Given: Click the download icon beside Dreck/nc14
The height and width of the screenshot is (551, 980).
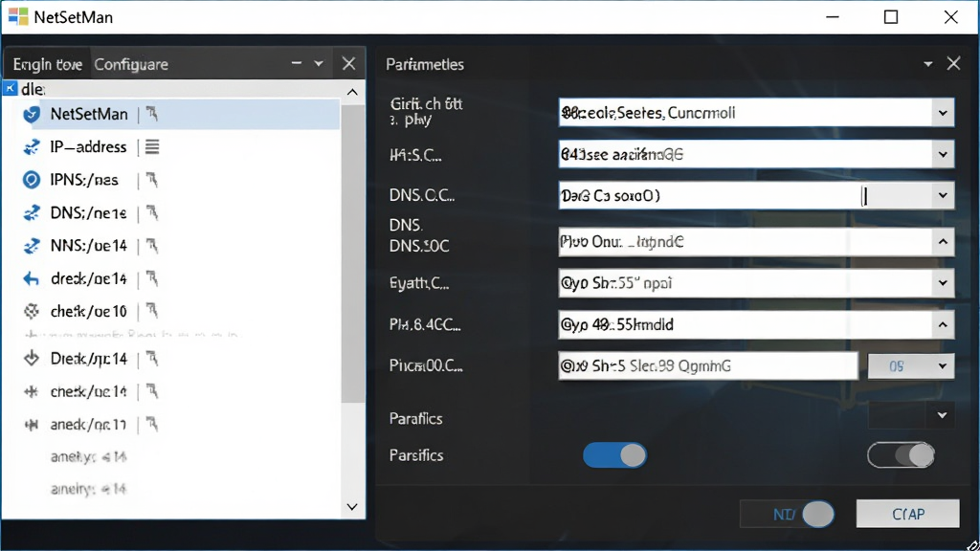Looking at the screenshot, I should [x=32, y=359].
